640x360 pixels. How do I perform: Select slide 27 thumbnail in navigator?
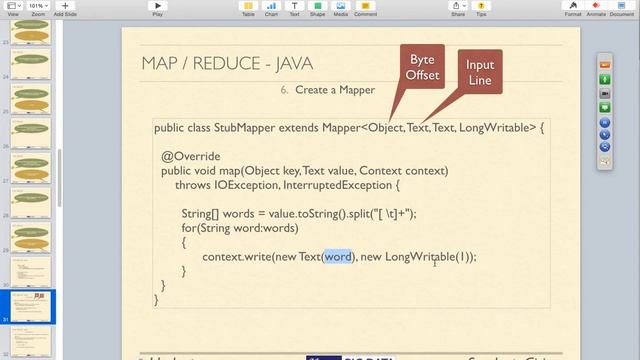click(31, 168)
